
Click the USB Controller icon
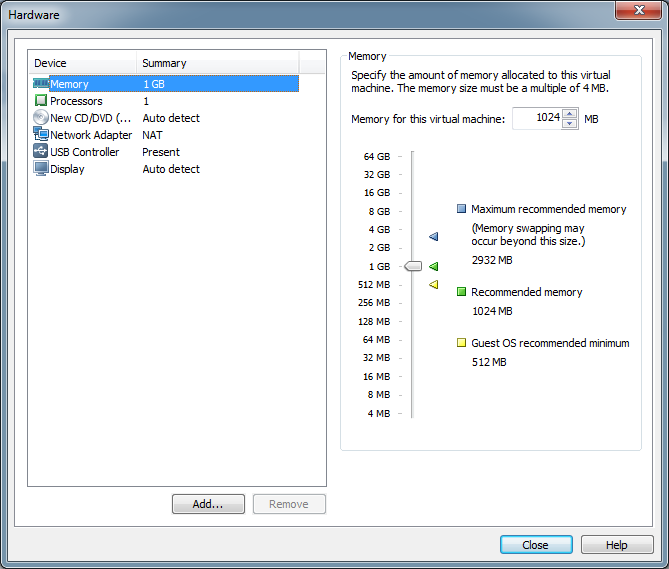point(41,151)
